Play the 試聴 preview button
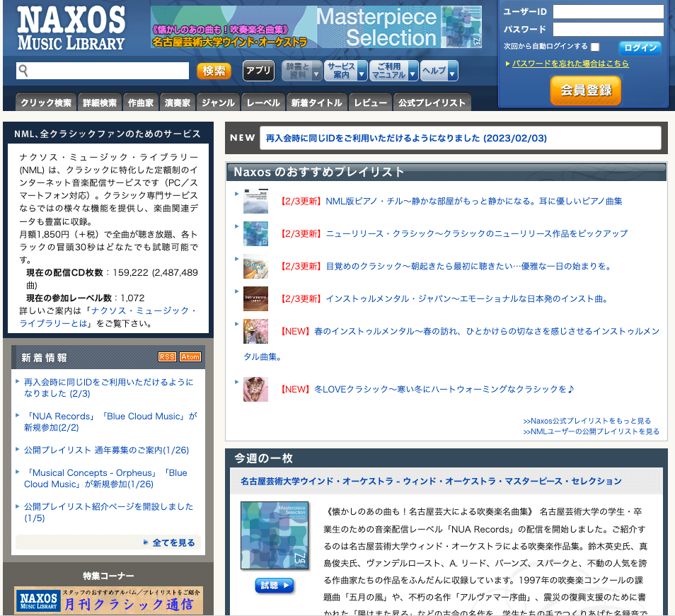This screenshot has height=616, width=675. (275, 586)
